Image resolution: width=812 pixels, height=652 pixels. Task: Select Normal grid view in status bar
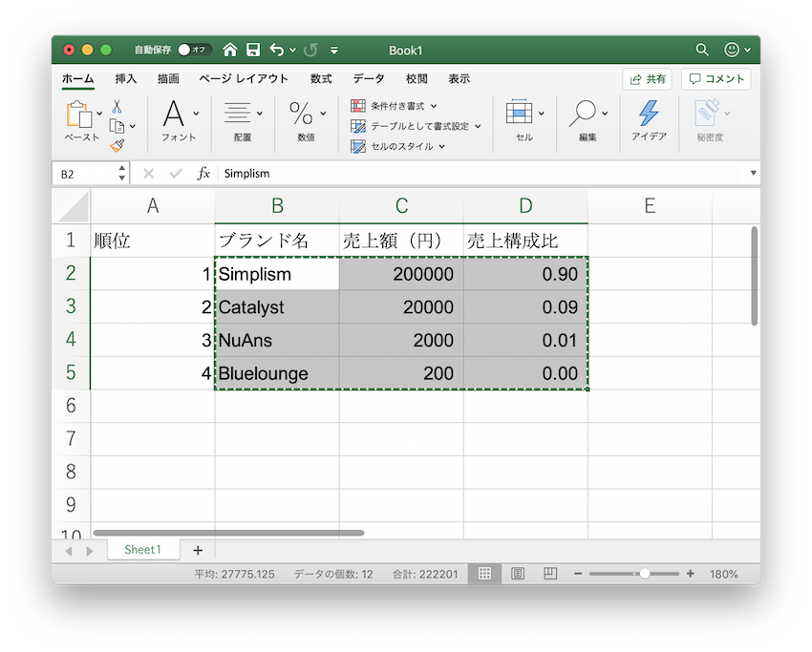tap(485, 574)
